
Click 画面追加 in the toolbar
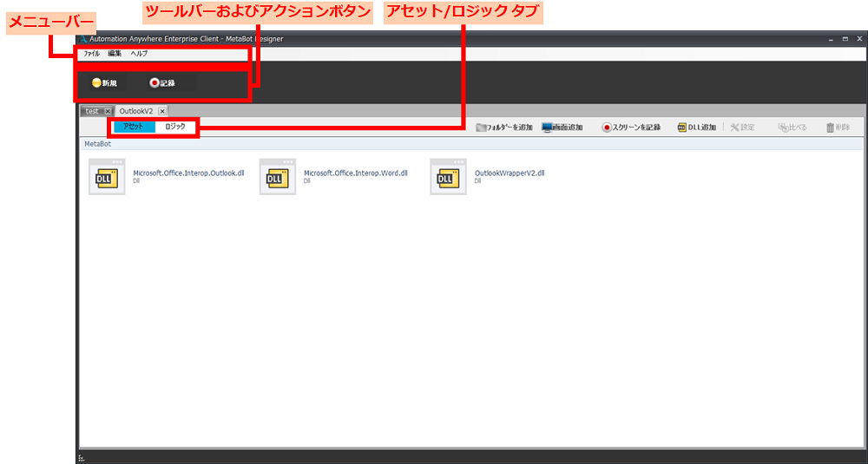(562, 127)
